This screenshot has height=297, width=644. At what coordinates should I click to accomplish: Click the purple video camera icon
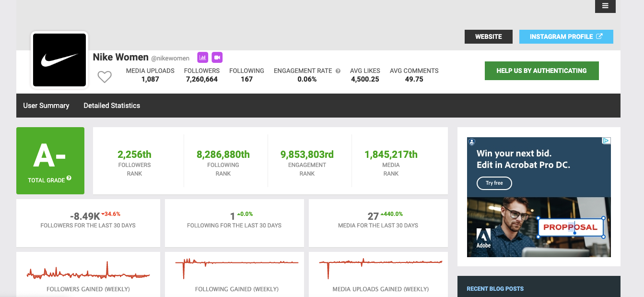(217, 58)
